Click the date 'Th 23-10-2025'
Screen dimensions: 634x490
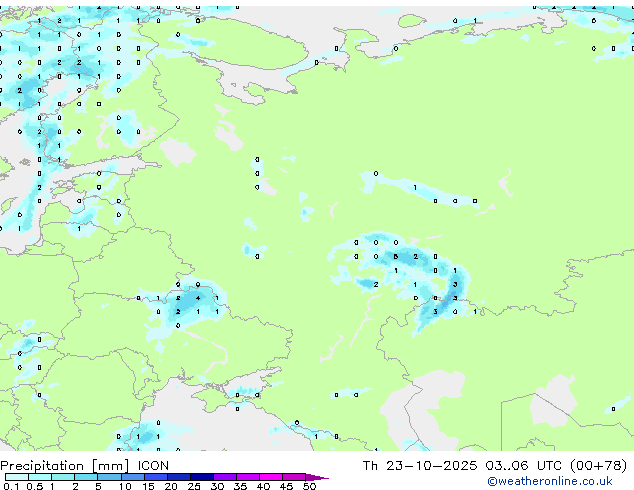[420, 466]
